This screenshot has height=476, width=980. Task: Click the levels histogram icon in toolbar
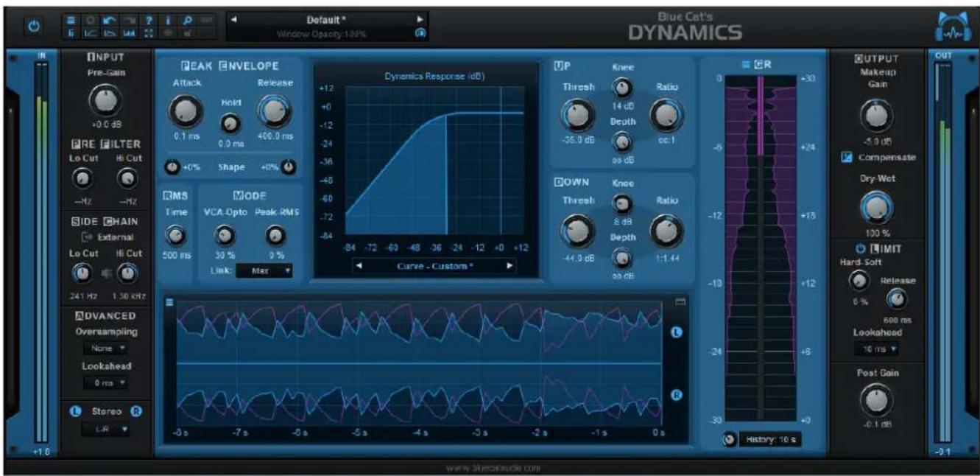[130, 33]
